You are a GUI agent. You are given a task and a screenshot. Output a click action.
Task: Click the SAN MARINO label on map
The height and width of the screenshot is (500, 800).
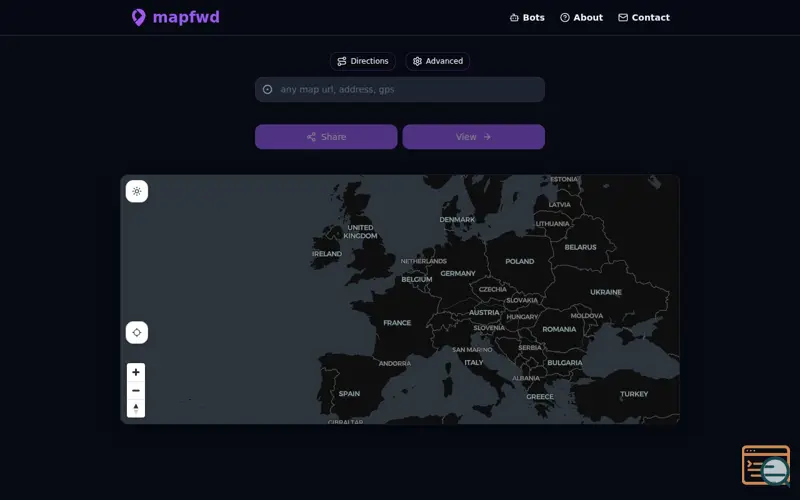tap(472, 349)
